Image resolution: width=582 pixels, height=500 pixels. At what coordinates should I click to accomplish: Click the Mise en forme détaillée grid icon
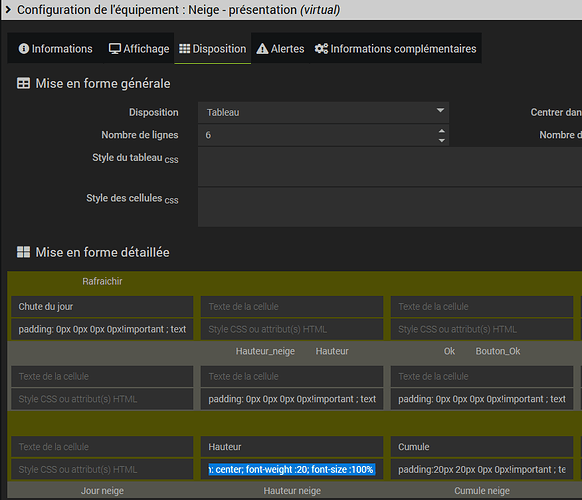pyautogui.click(x=23, y=252)
